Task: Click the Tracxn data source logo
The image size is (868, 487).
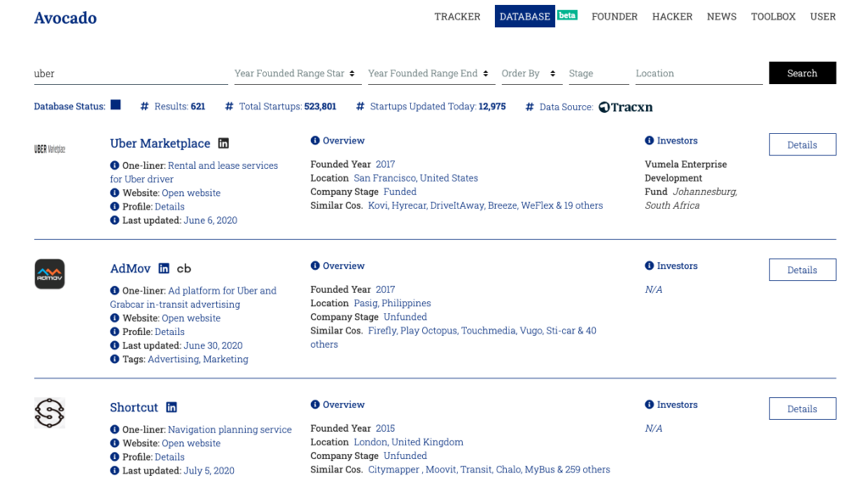Action: click(626, 107)
